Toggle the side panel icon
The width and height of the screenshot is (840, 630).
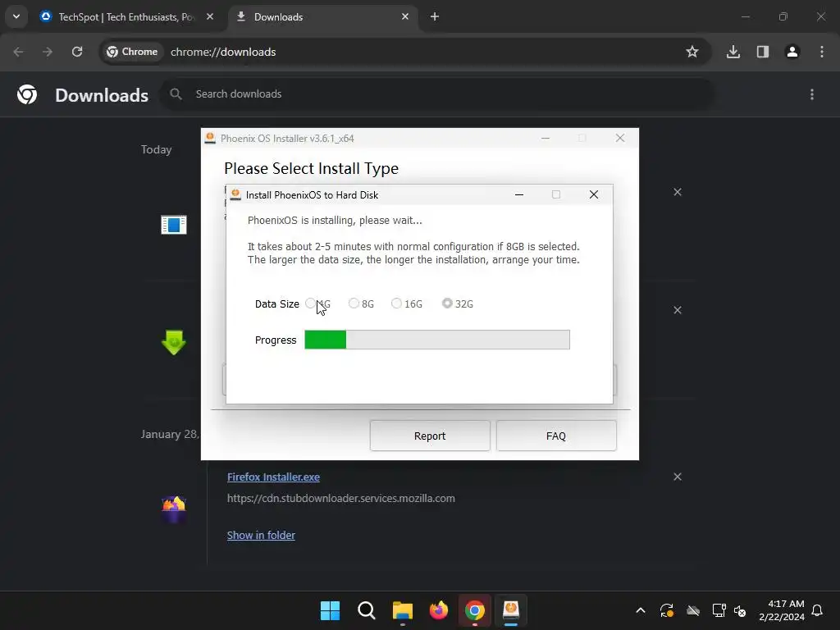[x=763, y=52]
